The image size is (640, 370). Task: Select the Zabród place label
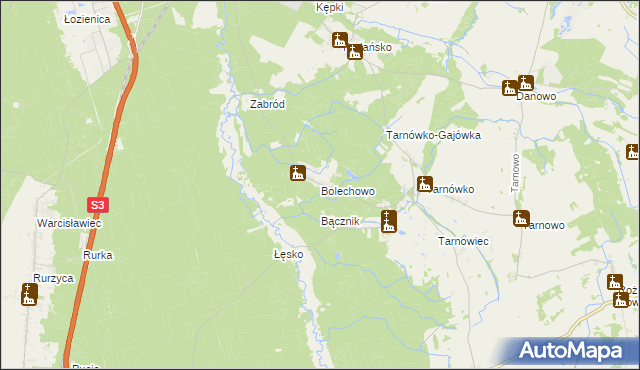tap(267, 104)
